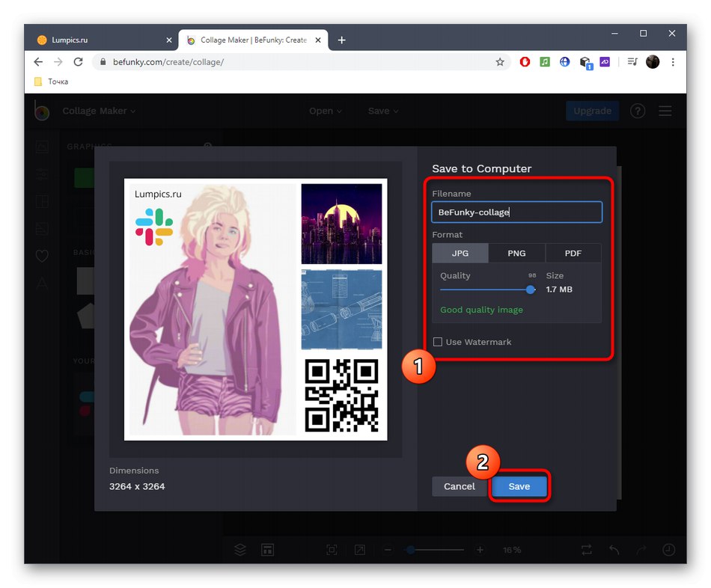Open the history clock icon
The height and width of the screenshot is (588, 711).
pyautogui.click(x=669, y=550)
